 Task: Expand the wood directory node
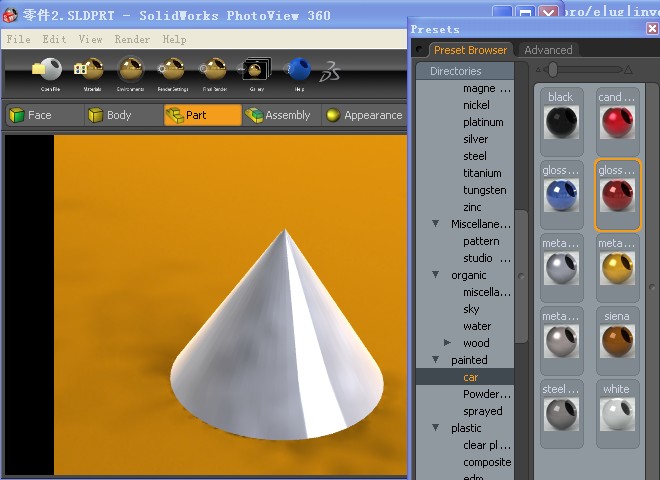click(x=447, y=343)
